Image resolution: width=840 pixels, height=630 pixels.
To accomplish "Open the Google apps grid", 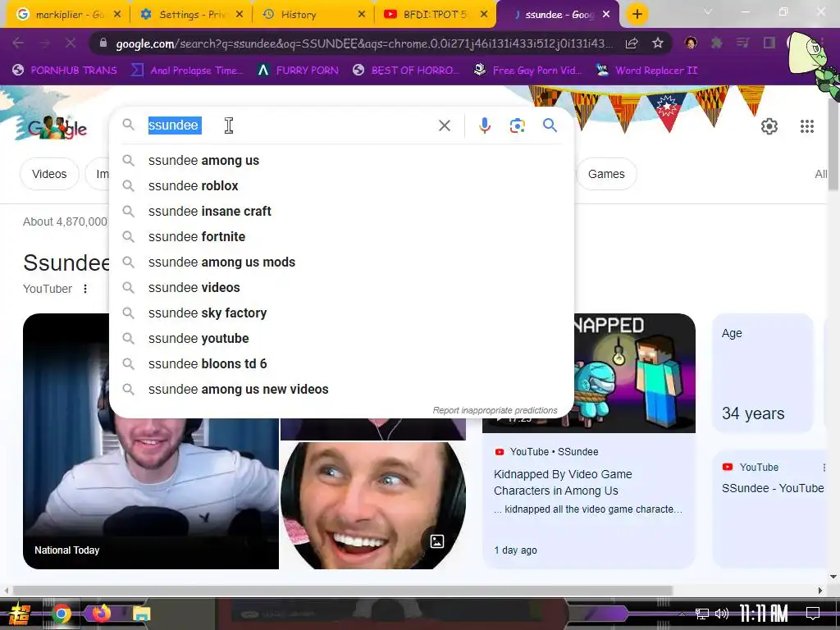I will coord(807,126).
